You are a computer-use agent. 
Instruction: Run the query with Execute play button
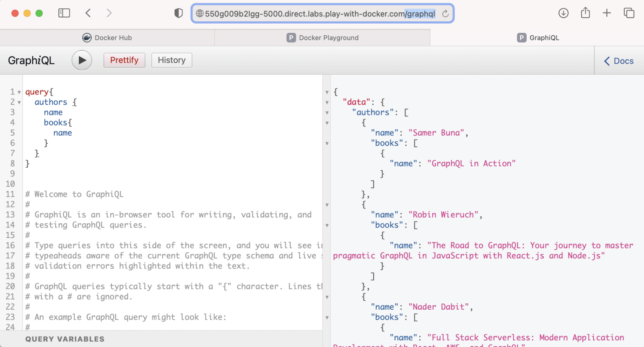coord(82,60)
